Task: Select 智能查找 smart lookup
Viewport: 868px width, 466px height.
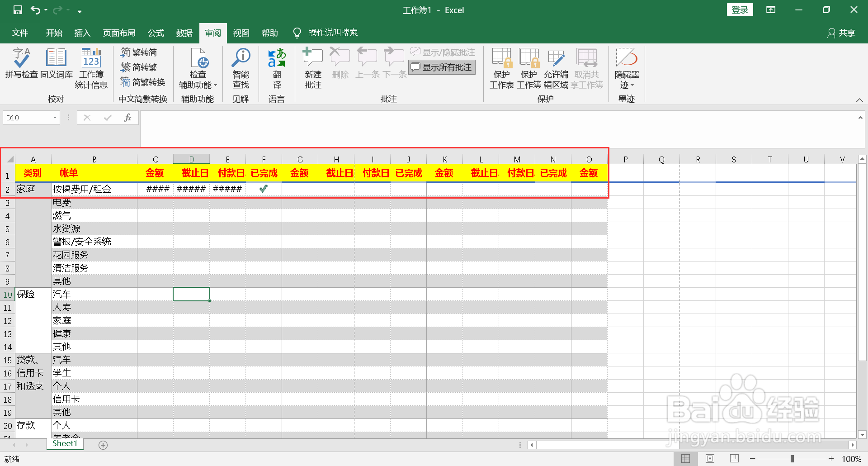Action: click(x=241, y=67)
